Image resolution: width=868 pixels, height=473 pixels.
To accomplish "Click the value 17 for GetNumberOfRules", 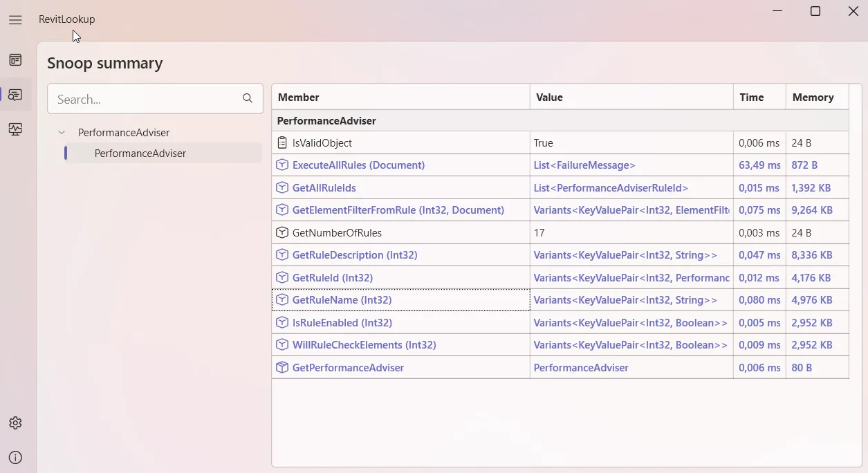I will point(539,232).
